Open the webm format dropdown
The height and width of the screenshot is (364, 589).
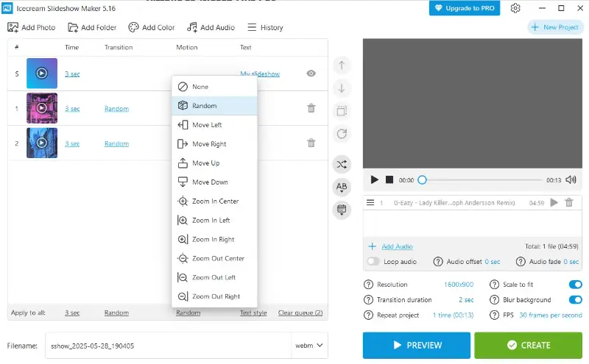(309, 346)
